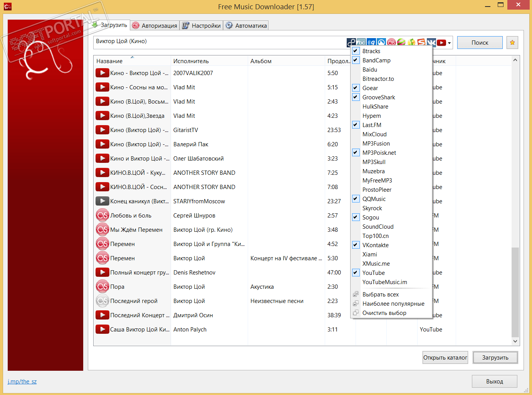Click the 8tracks source icon in search bar
Screen dimensions: 532x395
click(x=351, y=43)
